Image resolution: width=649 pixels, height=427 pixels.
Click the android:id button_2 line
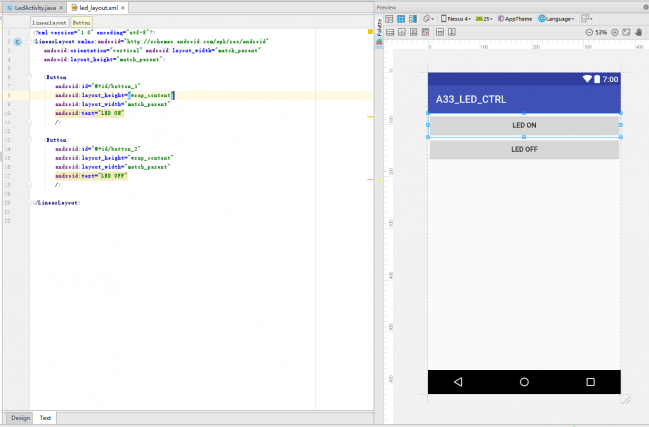tap(98, 149)
